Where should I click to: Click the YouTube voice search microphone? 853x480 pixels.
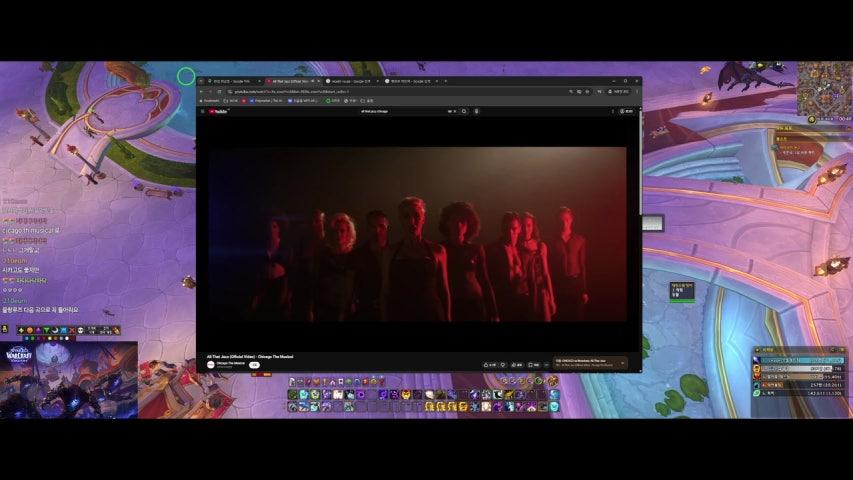[x=477, y=112]
